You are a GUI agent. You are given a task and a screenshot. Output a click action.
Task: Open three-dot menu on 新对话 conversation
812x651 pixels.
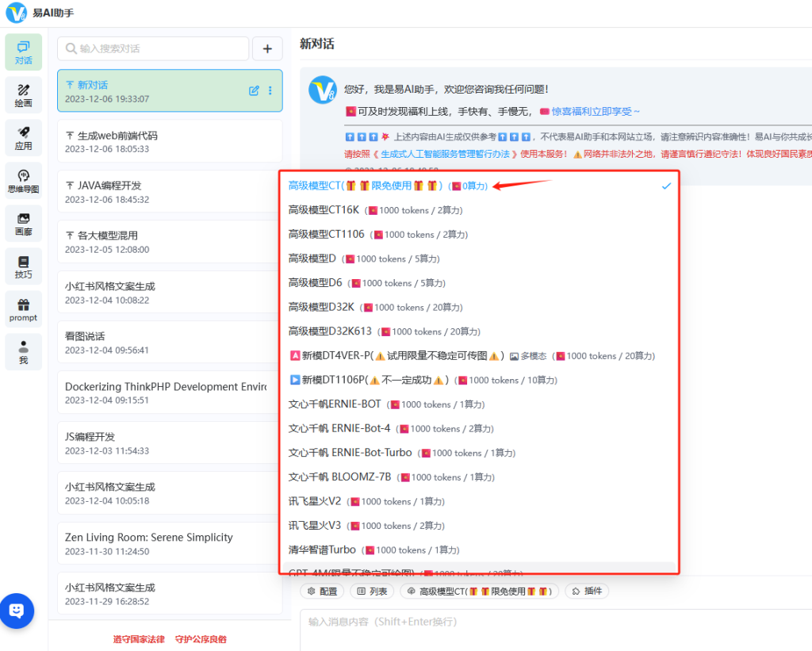tap(270, 91)
